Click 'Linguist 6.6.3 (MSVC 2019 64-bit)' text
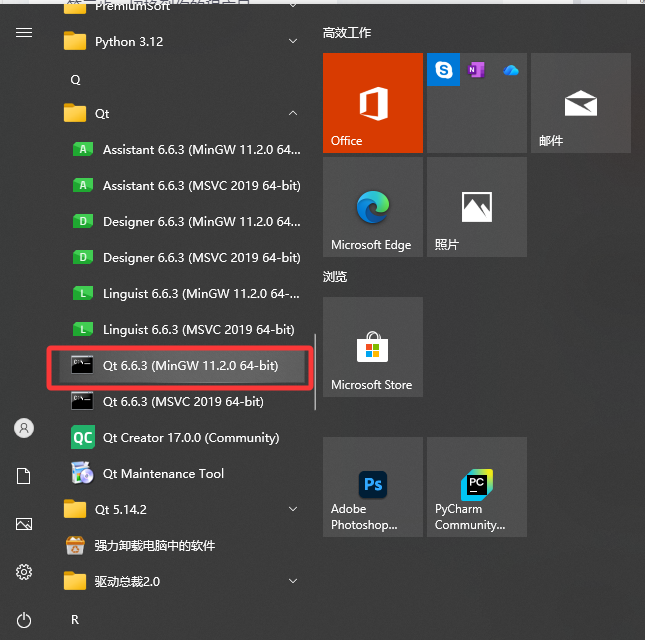The image size is (645, 640). (199, 329)
